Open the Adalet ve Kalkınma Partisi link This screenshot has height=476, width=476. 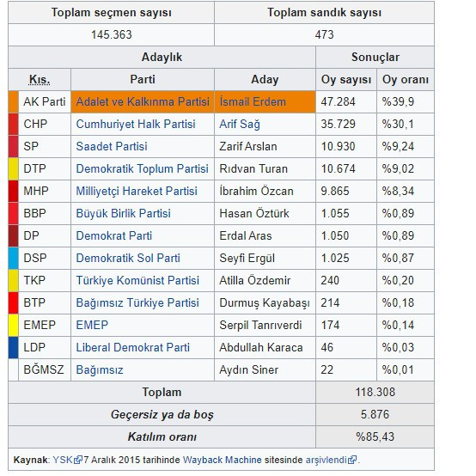(143, 101)
